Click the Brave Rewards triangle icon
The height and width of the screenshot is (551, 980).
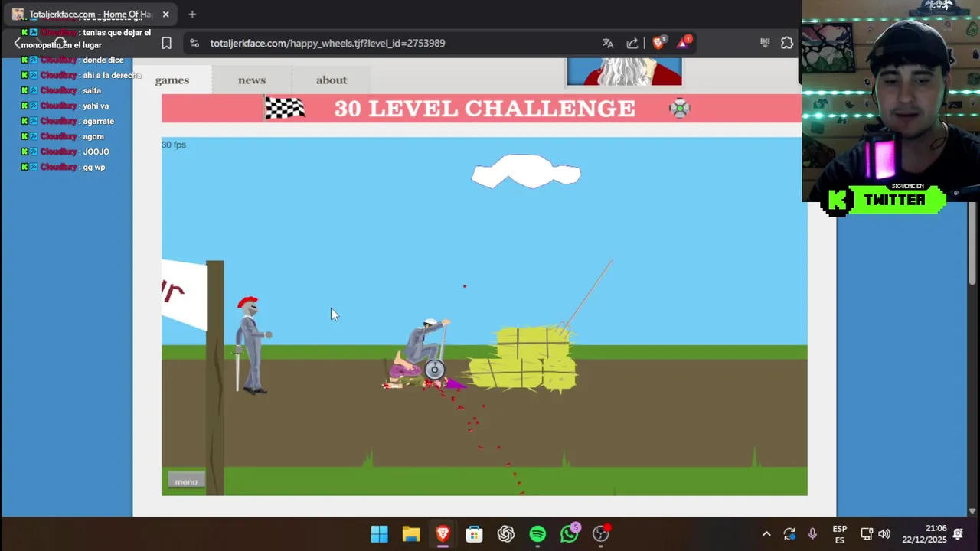pyautogui.click(x=683, y=42)
